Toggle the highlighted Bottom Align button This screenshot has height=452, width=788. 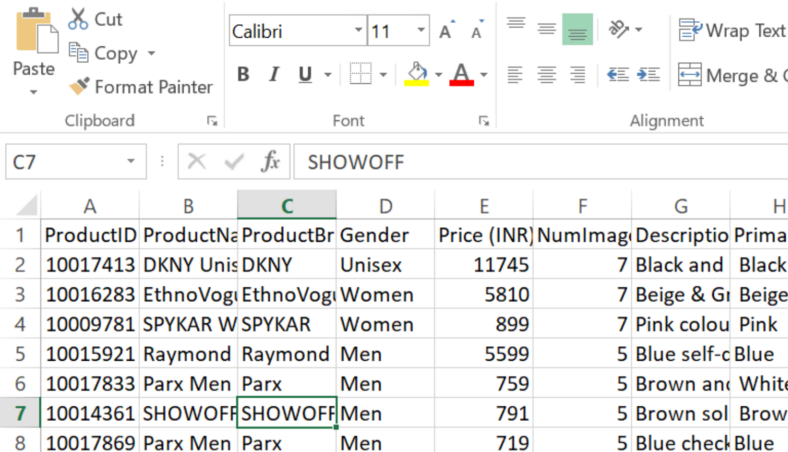pyautogui.click(x=577, y=30)
